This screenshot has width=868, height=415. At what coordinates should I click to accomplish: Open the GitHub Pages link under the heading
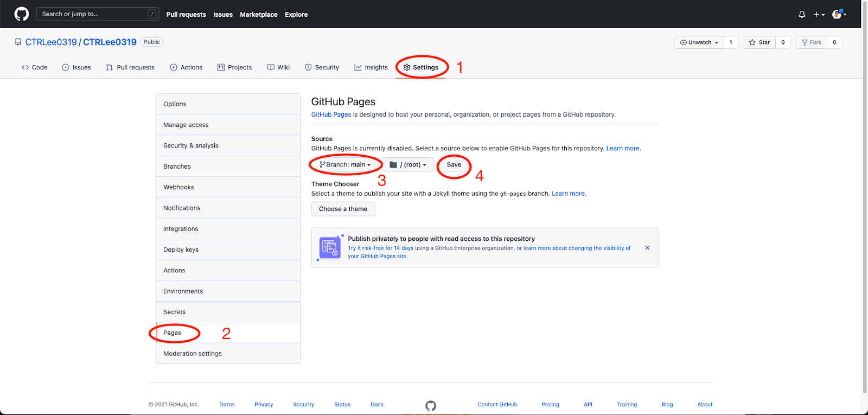coord(331,114)
